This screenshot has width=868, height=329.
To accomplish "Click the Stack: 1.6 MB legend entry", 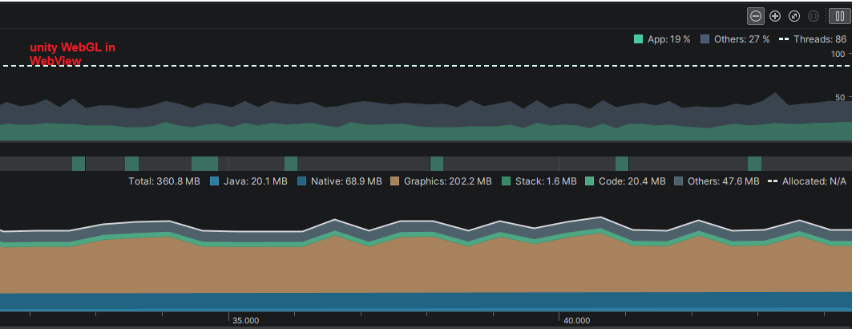I will pos(545,181).
